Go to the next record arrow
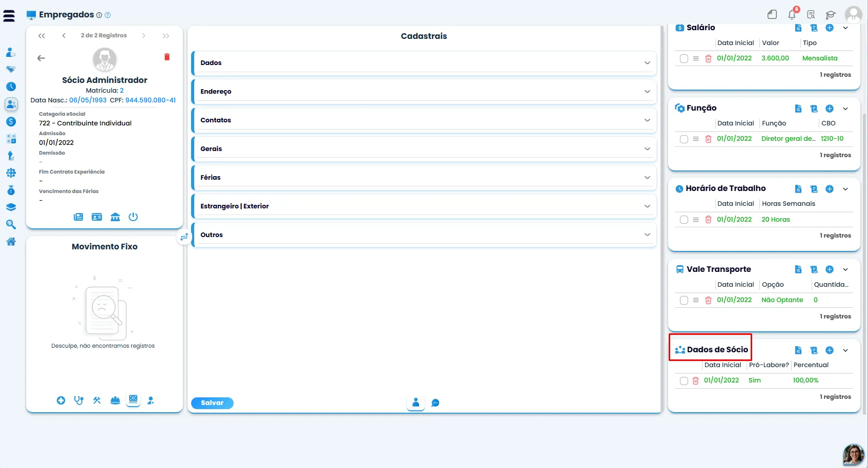Image resolution: width=868 pixels, height=468 pixels. click(x=143, y=36)
